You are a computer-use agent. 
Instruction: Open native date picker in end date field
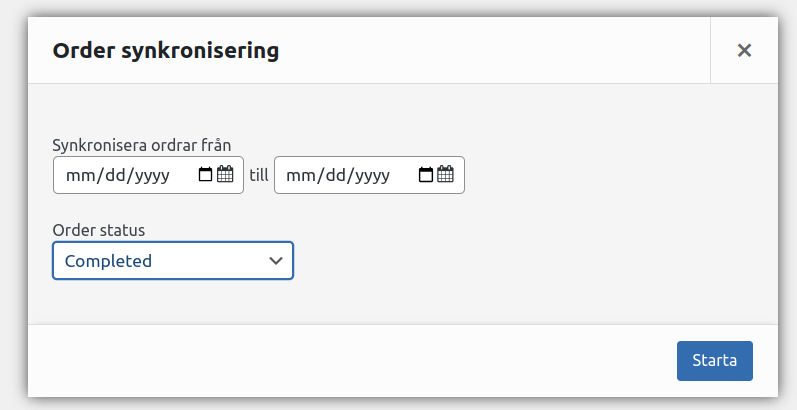coord(426,175)
